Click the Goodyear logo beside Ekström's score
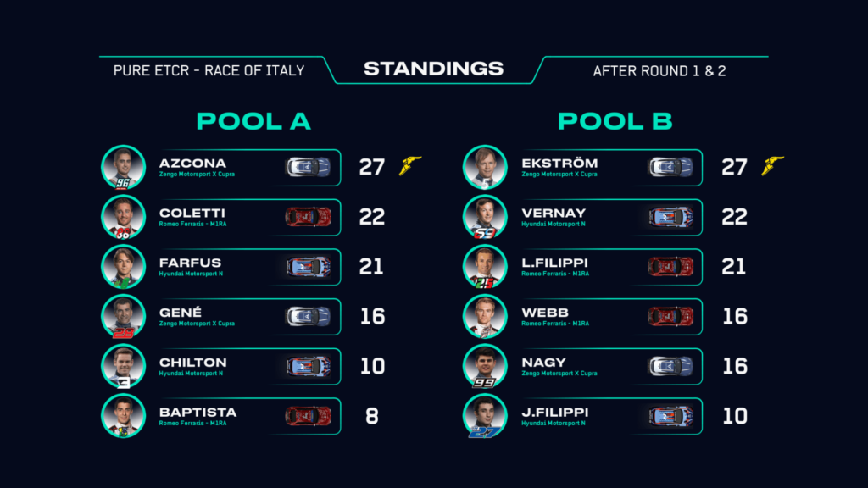The height and width of the screenshot is (488, 868). (x=773, y=165)
